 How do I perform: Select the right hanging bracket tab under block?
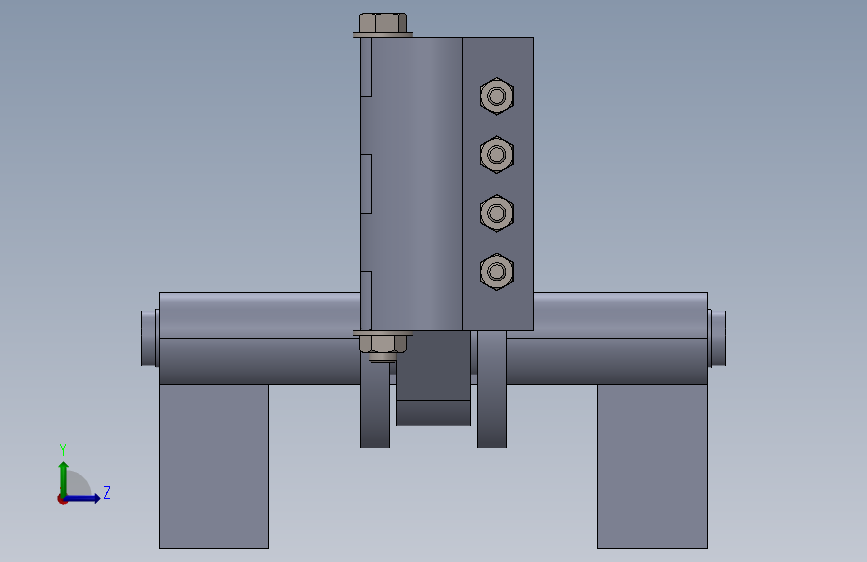492,389
